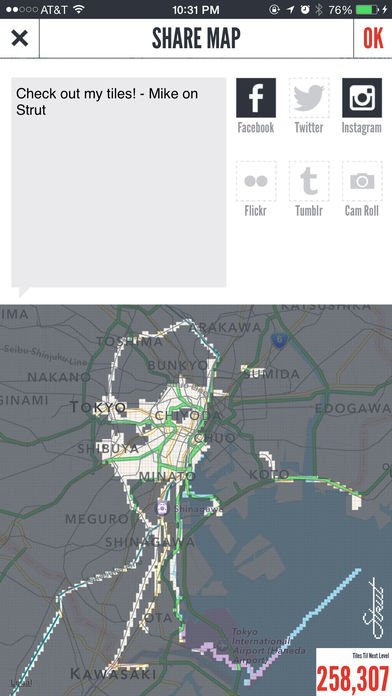This screenshot has height=696, width=392.
Task: Enable Twitter sharing option
Action: point(309,98)
